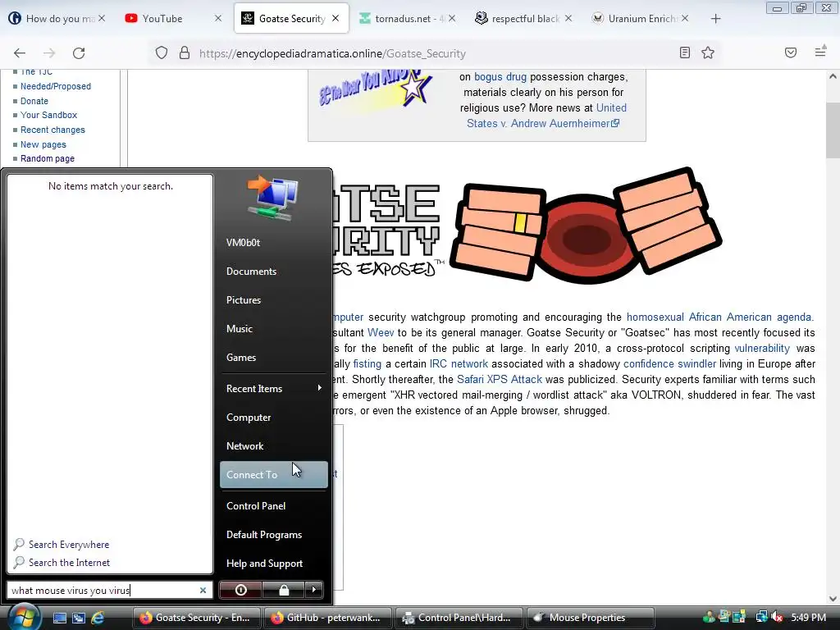Expand the shutdown options arrow

point(314,590)
